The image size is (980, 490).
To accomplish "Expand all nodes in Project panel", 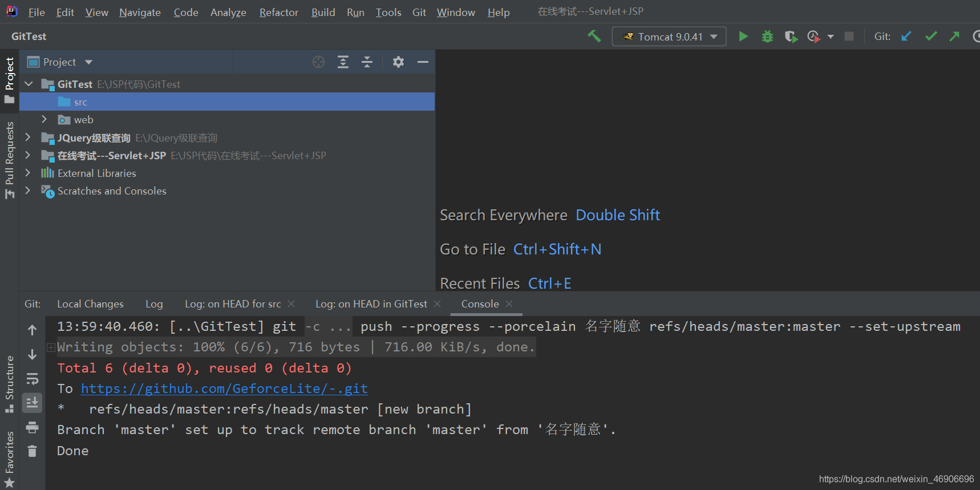I will (x=343, y=62).
